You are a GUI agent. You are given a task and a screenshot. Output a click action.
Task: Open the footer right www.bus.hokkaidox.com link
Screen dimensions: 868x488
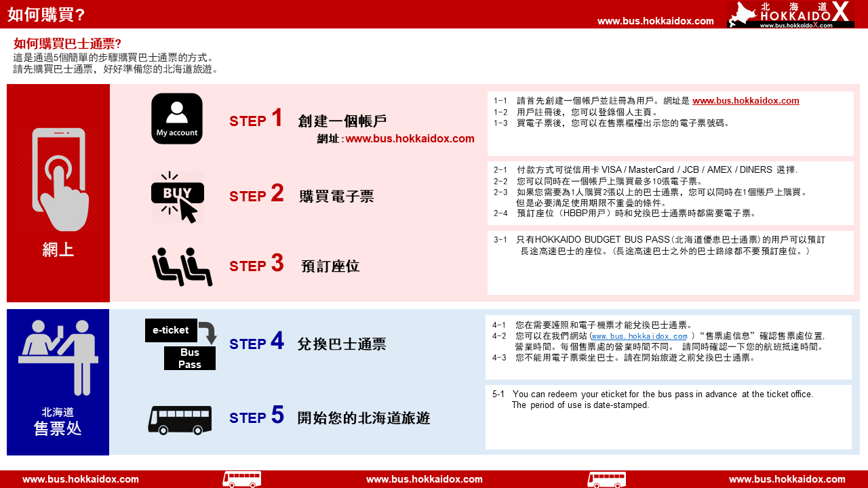pyautogui.click(x=787, y=479)
